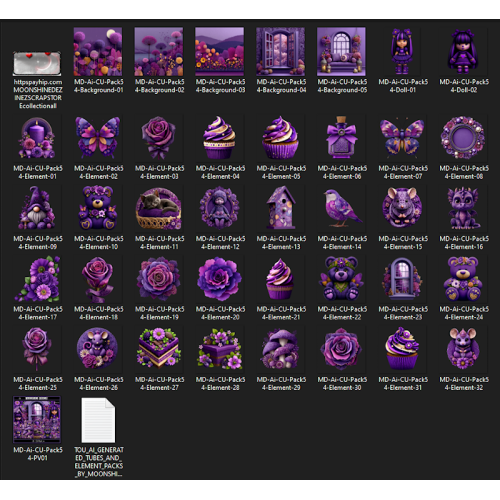Select the Element-06 perfume bottle image
The height and width of the screenshot is (500, 500).
341,138
